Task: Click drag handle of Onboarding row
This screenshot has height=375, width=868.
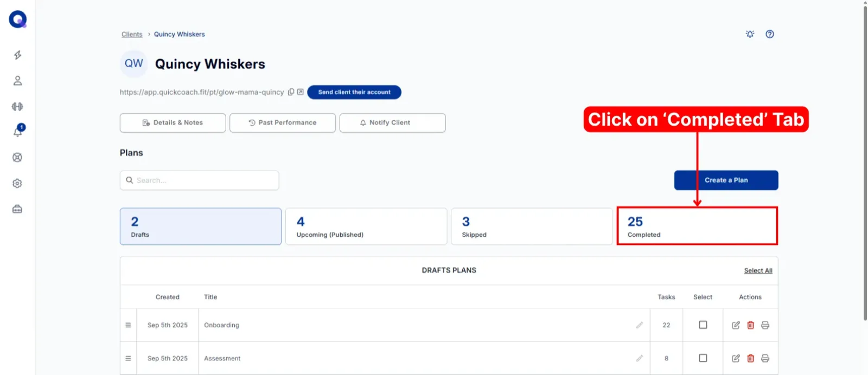Action: (x=128, y=325)
